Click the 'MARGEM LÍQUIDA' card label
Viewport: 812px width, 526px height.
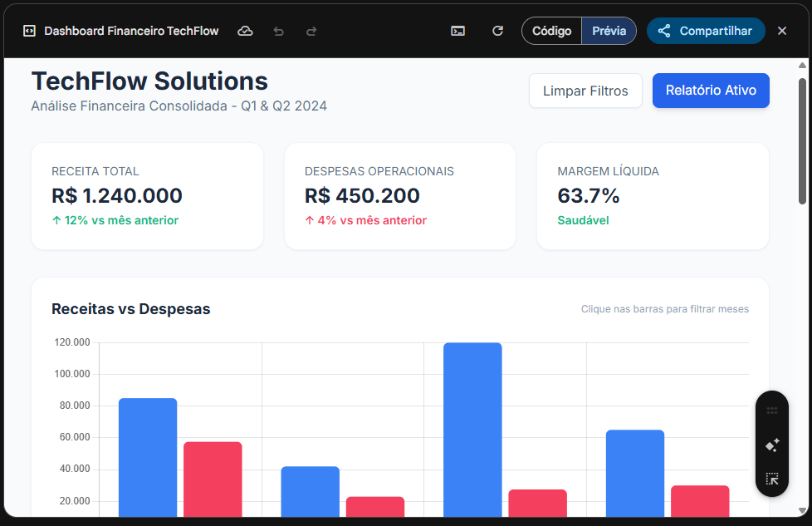608,171
